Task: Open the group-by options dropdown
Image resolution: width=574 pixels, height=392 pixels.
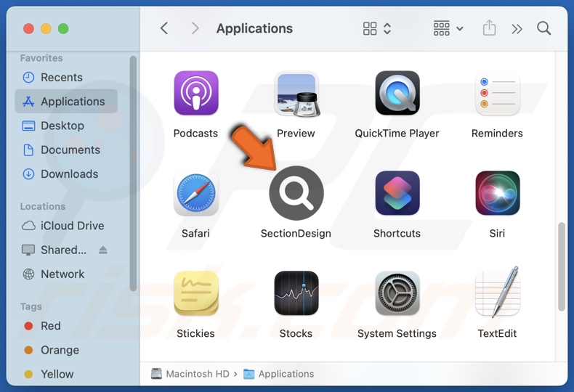Action: tap(448, 28)
